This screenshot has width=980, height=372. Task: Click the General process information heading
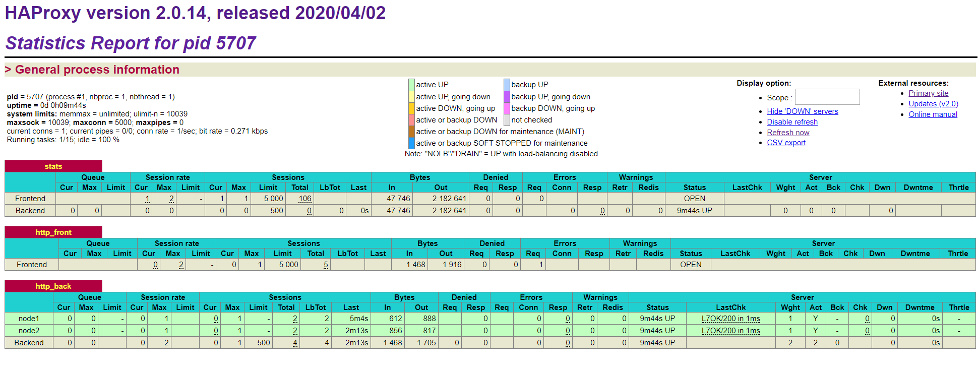tap(97, 70)
